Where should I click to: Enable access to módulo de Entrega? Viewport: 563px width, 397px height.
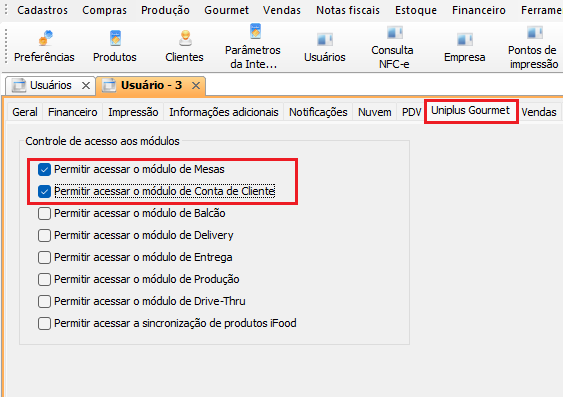[x=45, y=257]
